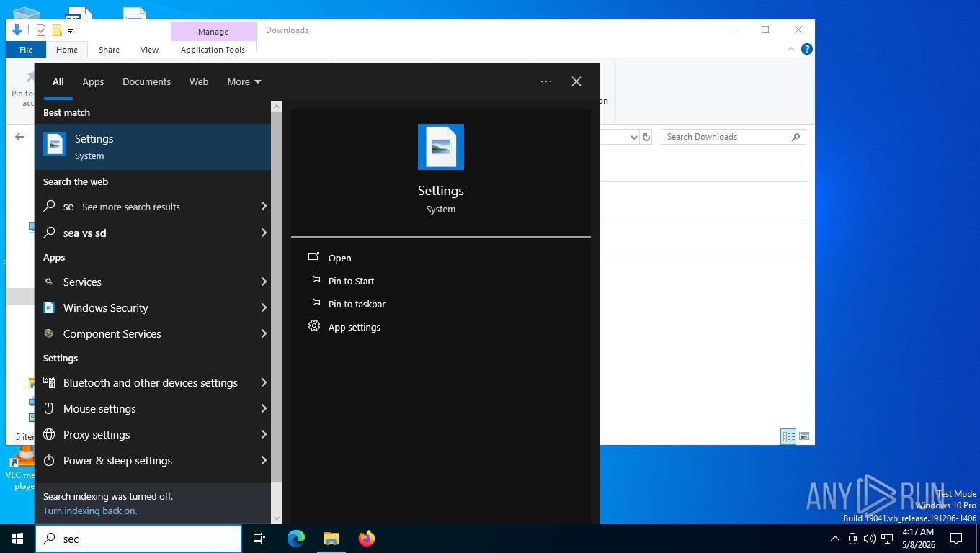Select the Documents search filter tab
This screenshot has height=553, width=980.
[146, 81]
